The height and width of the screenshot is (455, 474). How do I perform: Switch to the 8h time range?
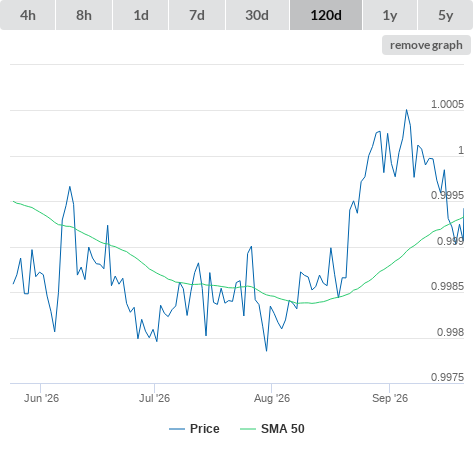point(84,15)
